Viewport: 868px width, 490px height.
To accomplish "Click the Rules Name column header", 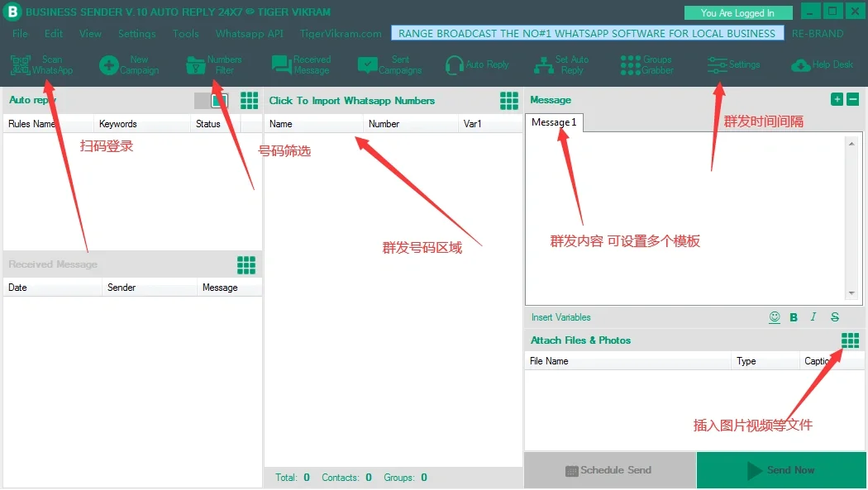I will click(x=48, y=124).
